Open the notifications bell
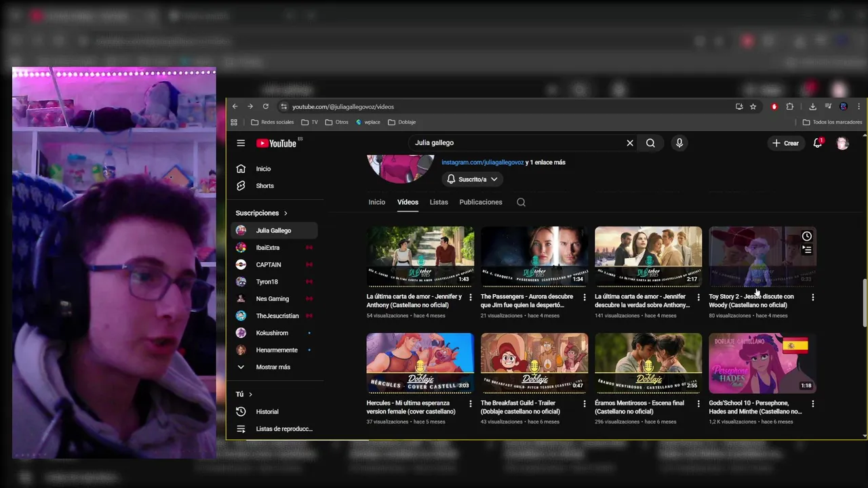The width and height of the screenshot is (868, 488). point(818,143)
